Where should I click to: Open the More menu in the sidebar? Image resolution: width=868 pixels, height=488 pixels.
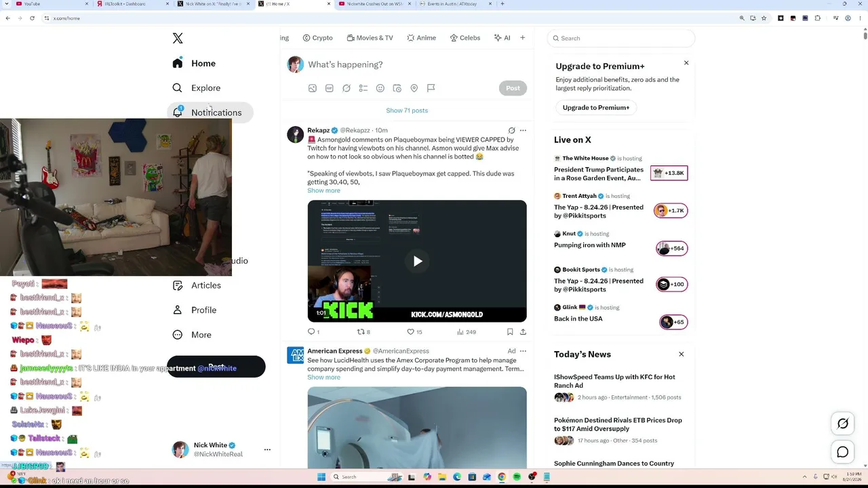click(x=192, y=335)
